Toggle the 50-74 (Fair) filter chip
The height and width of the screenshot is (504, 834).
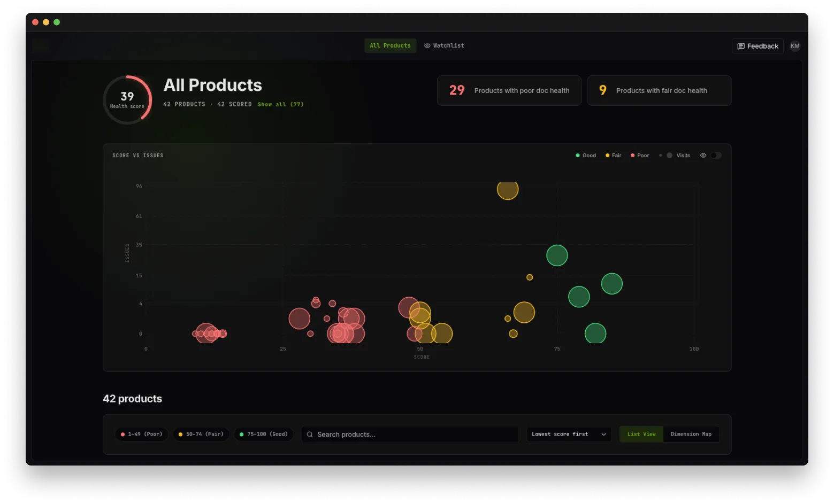coord(201,435)
